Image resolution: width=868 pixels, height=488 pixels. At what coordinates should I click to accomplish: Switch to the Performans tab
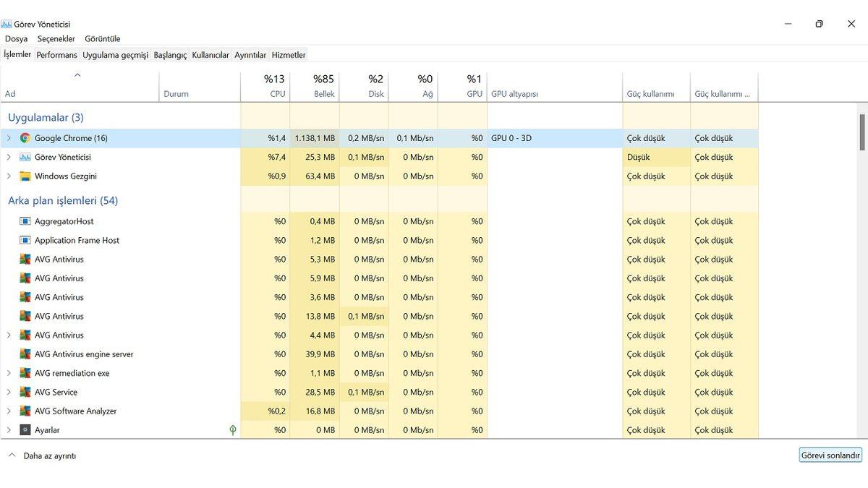56,54
